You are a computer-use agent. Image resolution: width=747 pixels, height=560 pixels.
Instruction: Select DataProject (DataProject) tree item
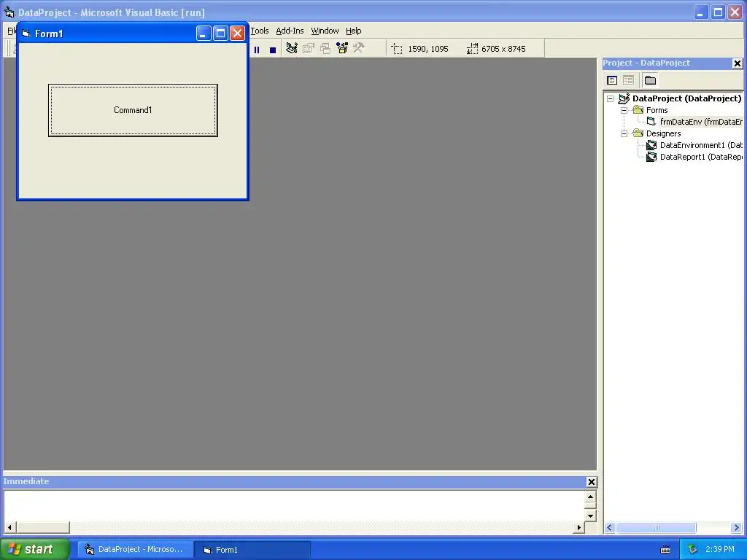(x=686, y=98)
